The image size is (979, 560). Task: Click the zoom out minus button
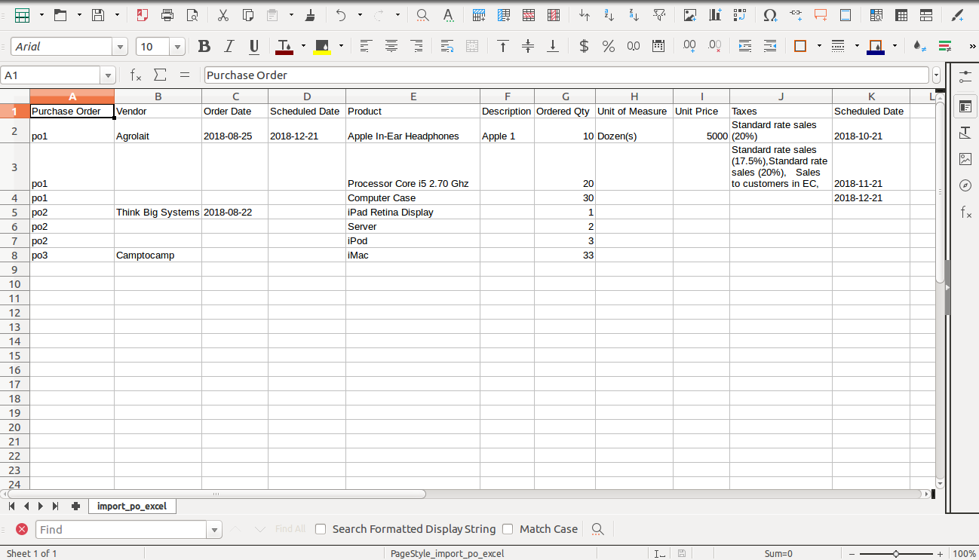pos(851,554)
